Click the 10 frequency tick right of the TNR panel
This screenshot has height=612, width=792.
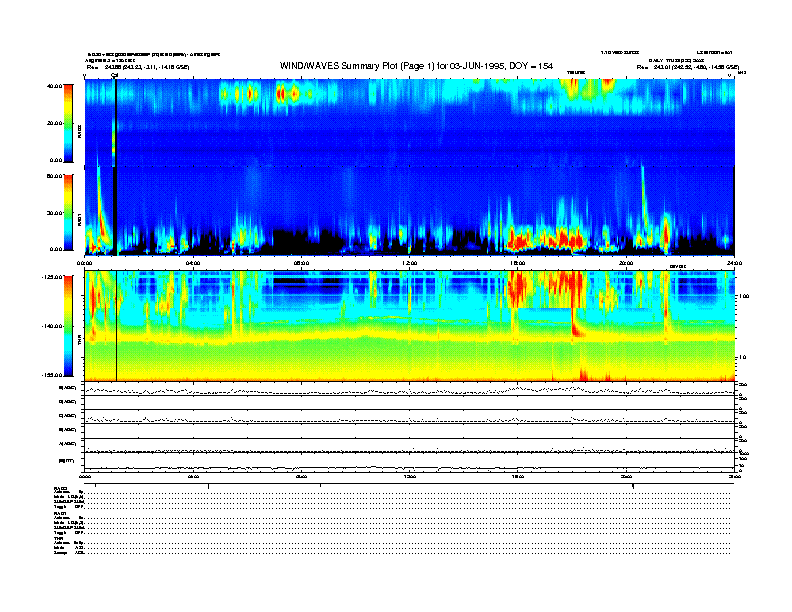[x=741, y=358]
